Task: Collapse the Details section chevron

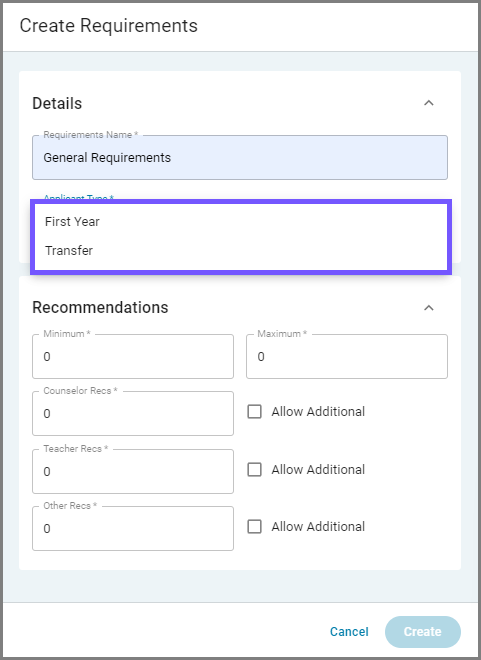Action: (428, 103)
